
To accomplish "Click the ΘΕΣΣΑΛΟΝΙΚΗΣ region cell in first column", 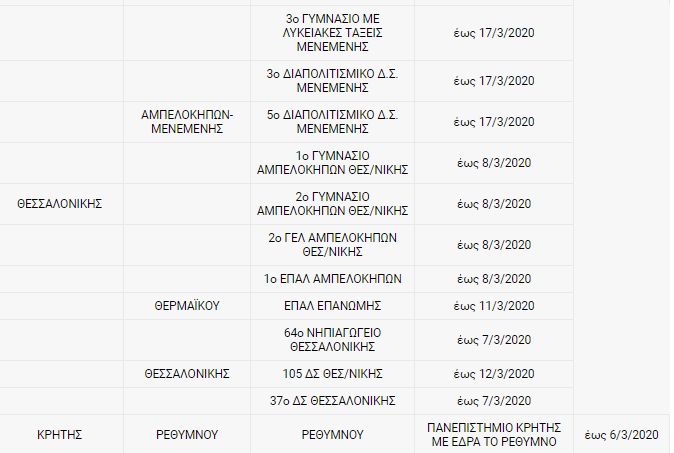I will point(62,204).
